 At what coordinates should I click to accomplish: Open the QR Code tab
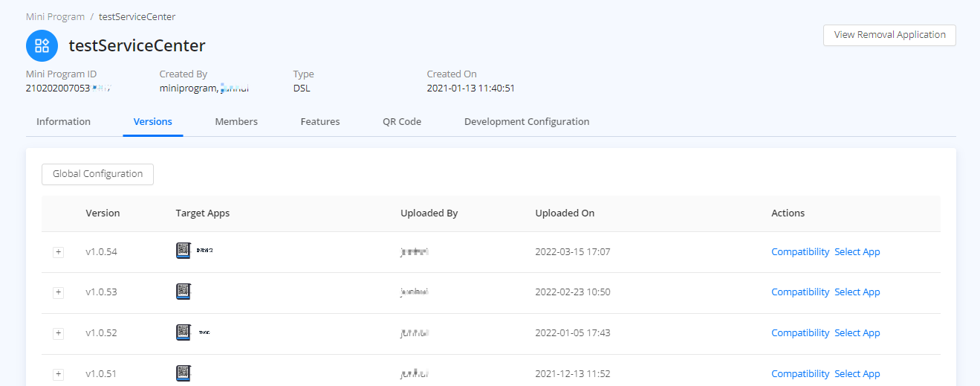pyautogui.click(x=402, y=122)
